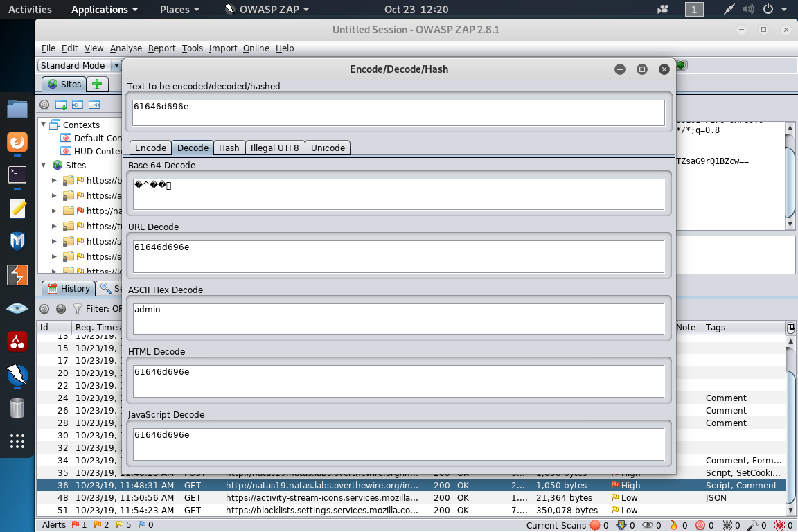Click the blue Informational alerts flag in footer
Viewport: 798px width, 532px height.
pos(141,524)
